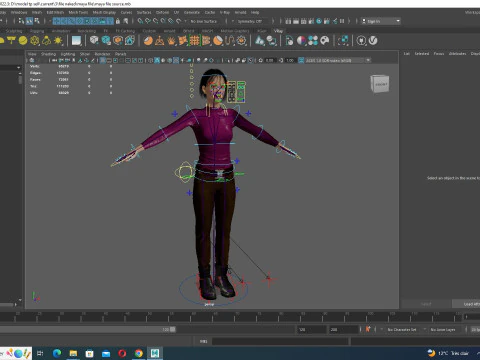Open the Mesh Tools menu
480x360 pixels.
(x=78, y=12)
